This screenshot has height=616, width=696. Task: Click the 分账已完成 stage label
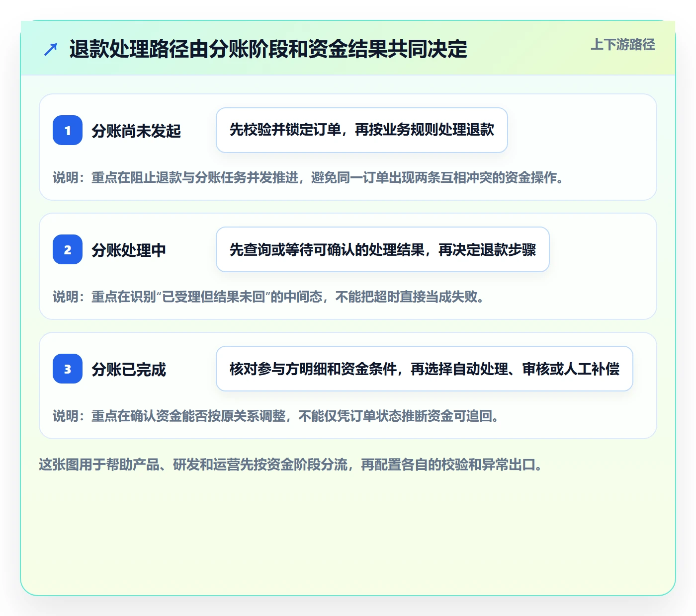[x=129, y=370]
